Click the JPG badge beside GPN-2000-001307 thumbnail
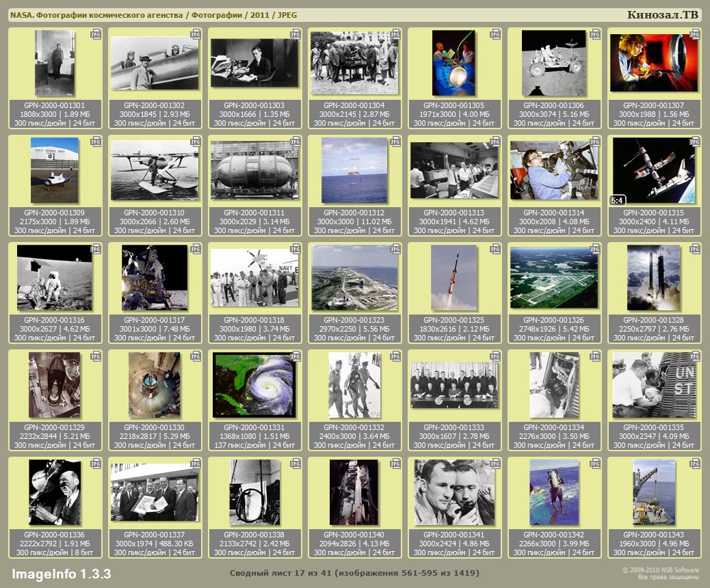The height and width of the screenshot is (588, 710). click(x=695, y=34)
